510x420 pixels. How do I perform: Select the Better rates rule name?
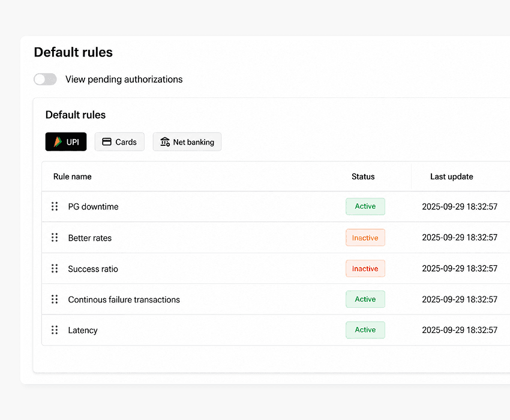pos(90,238)
